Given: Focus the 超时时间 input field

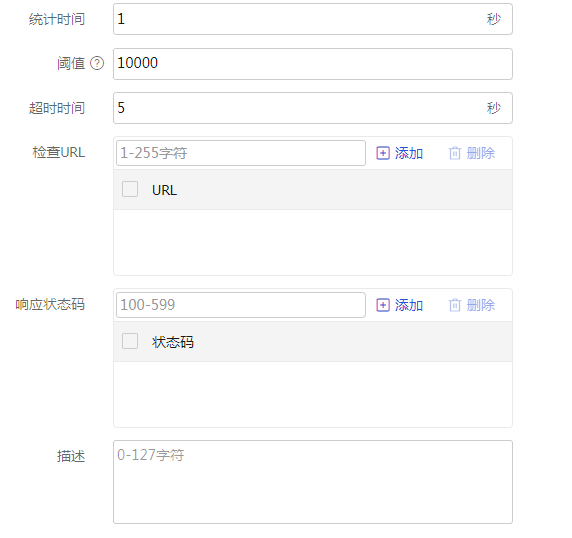Looking at the screenshot, I should pos(313,108).
